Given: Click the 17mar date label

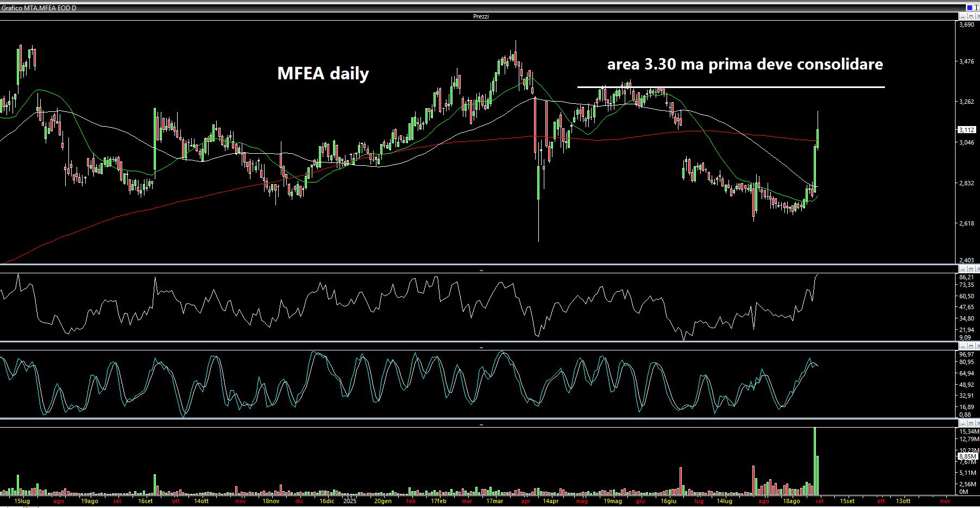Looking at the screenshot, I should 494,501.
